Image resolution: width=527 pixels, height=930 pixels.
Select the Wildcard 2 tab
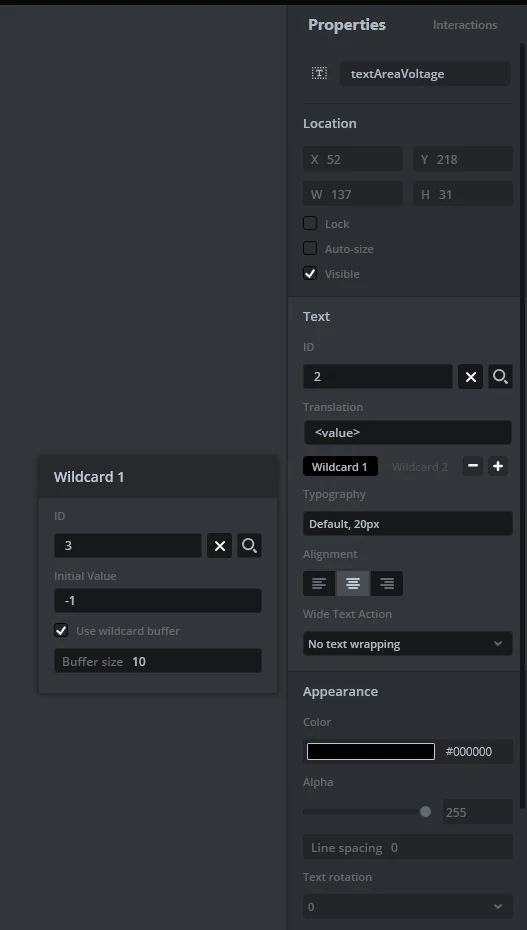(420, 467)
